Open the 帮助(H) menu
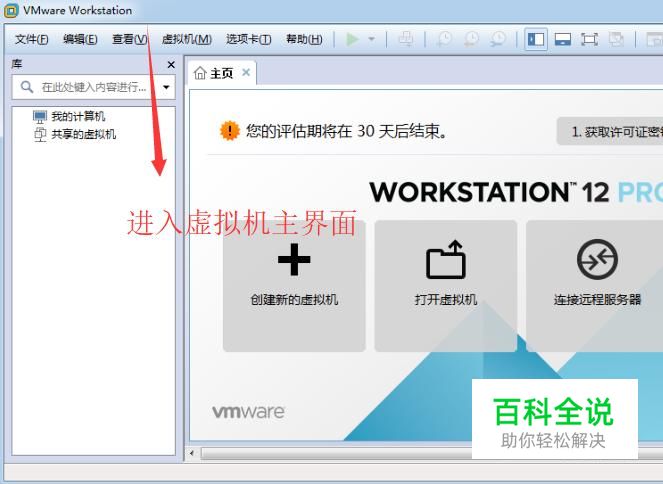Screen dimensions: 663x484 pyautogui.click(x=304, y=39)
